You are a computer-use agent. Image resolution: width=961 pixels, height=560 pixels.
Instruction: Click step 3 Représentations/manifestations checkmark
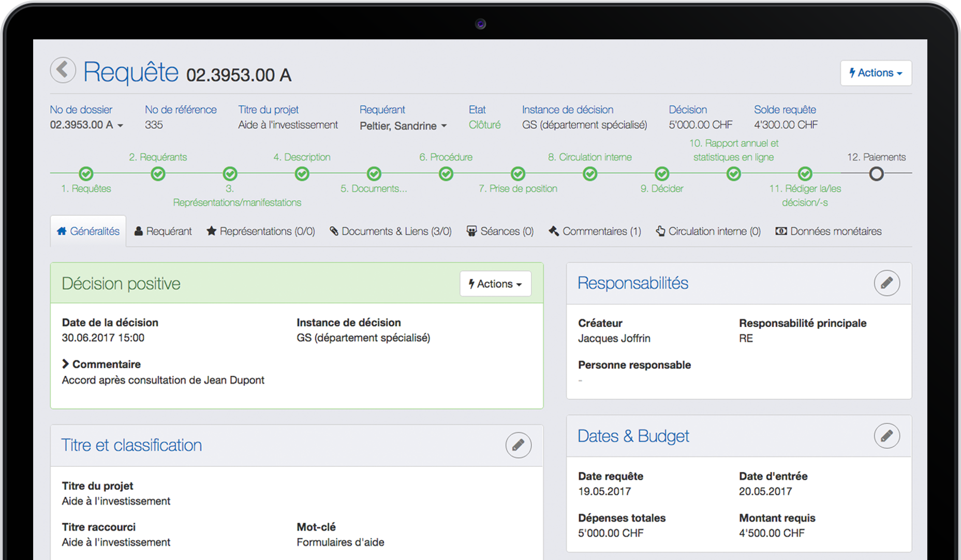pos(230,173)
